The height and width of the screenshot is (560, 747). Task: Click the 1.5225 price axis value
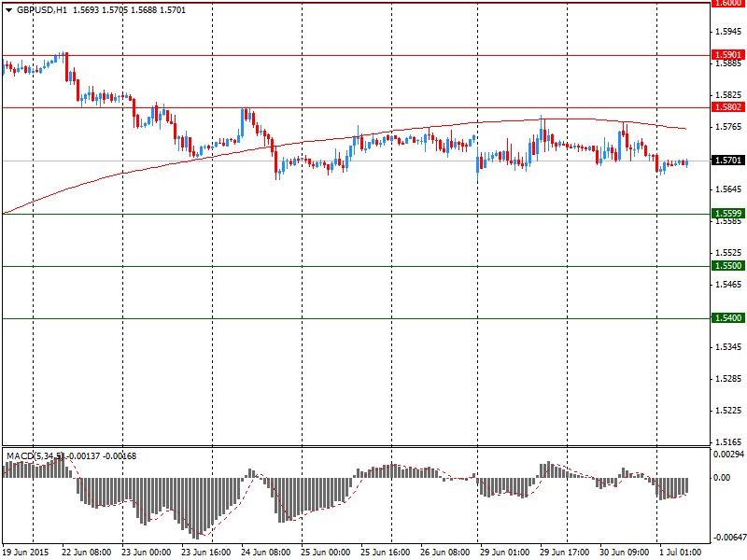728,411
